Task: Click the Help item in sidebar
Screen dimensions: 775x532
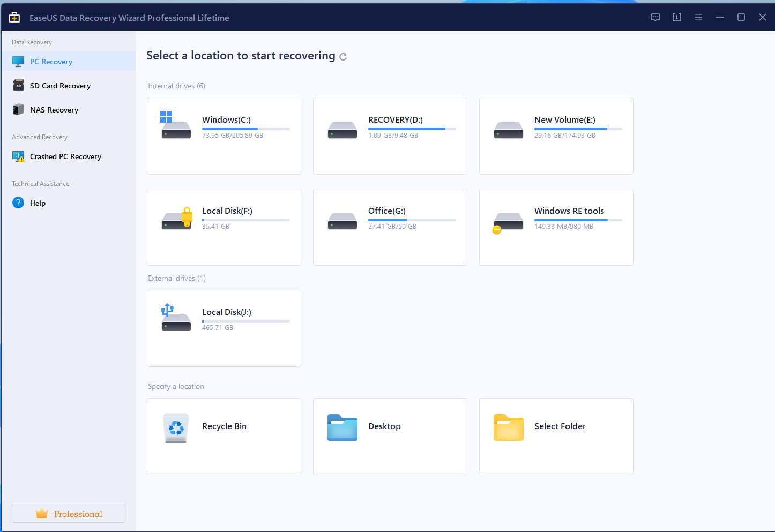Action: pos(38,203)
